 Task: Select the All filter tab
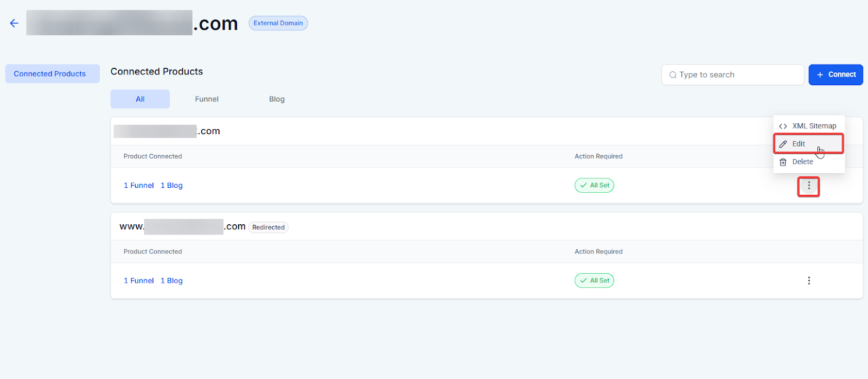click(x=140, y=99)
